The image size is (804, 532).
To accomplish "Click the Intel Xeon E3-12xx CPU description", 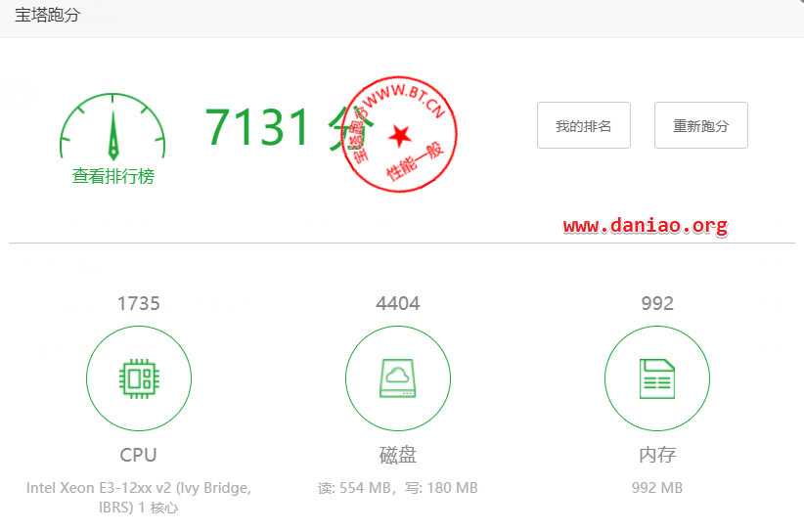I will point(139,497).
